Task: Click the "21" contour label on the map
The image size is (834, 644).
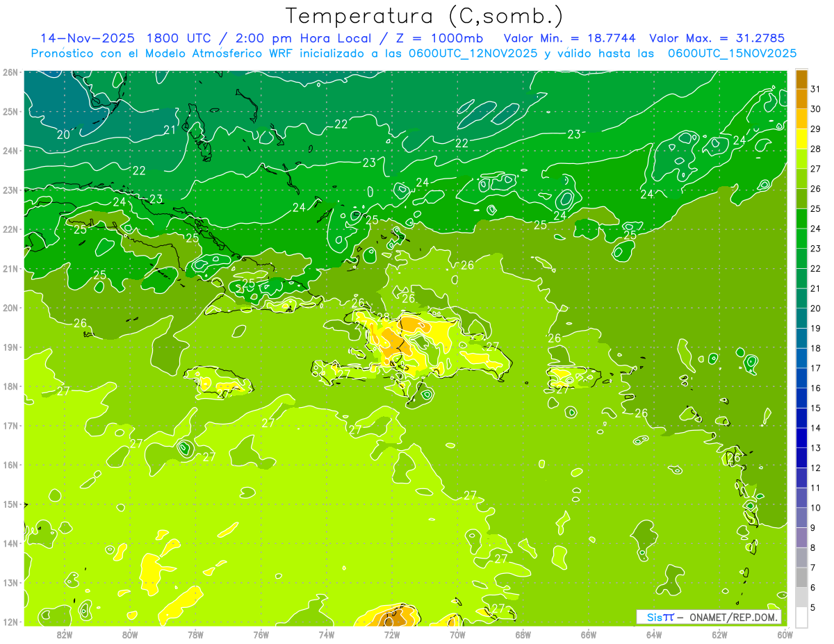Action: pyautogui.click(x=170, y=130)
